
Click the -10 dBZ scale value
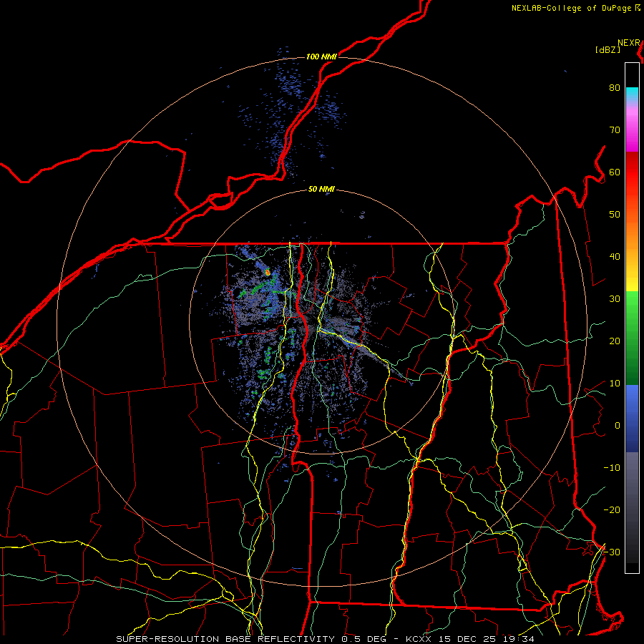tap(612, 468)
